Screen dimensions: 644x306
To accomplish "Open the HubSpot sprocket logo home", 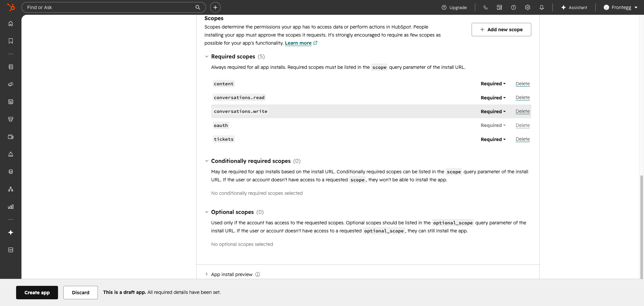I will [x=11, y=7].
